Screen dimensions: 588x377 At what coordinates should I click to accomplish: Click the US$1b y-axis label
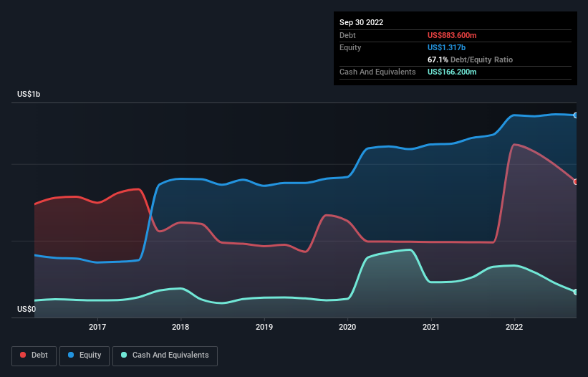[29, 94]
